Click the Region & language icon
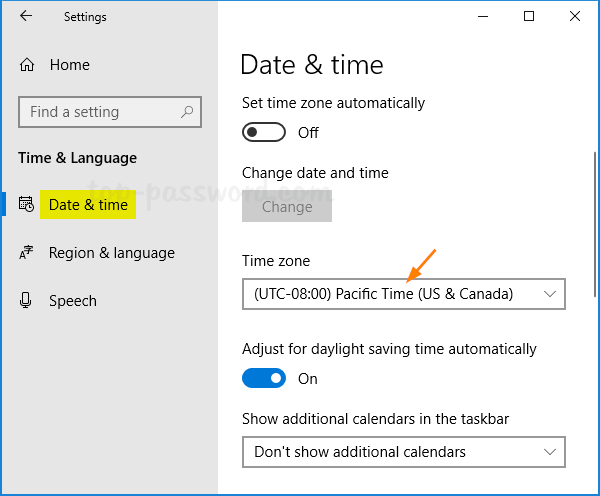Viewport: 600px width, 496px height. pos(27,253)
